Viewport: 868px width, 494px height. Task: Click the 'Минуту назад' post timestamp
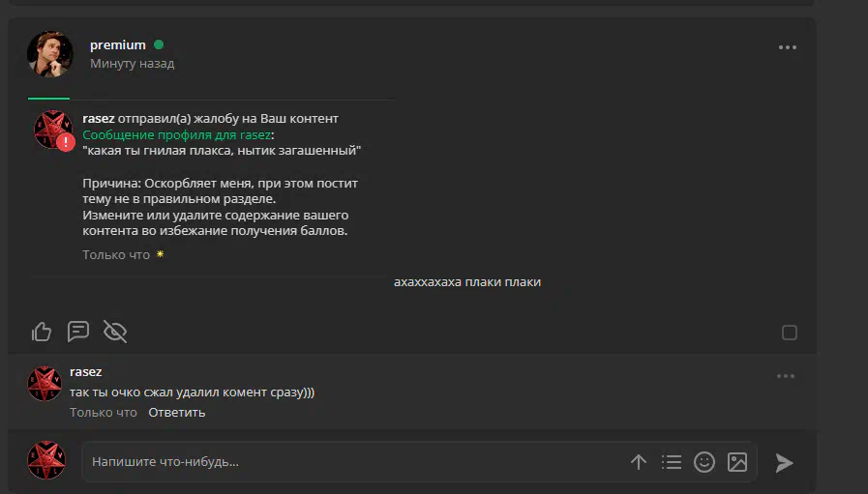click(133, 64)
